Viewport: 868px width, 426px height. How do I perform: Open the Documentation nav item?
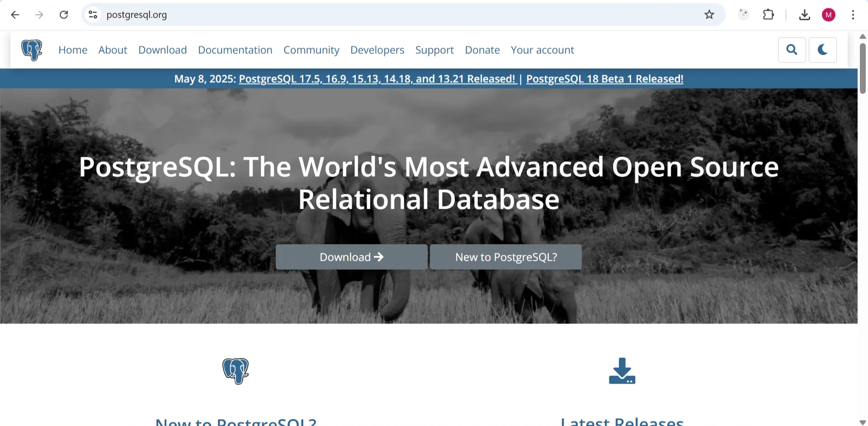pos(235,50)
